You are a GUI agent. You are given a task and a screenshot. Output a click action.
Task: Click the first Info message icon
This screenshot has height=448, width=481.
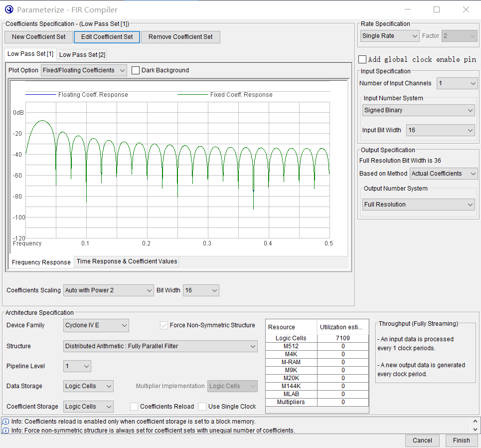coord(5,421)
